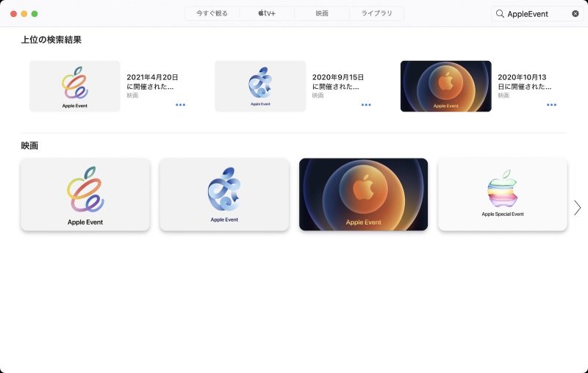Focus the search field containing AppleEvent
The image size is (588, 373).
click(x=537, y=14)
